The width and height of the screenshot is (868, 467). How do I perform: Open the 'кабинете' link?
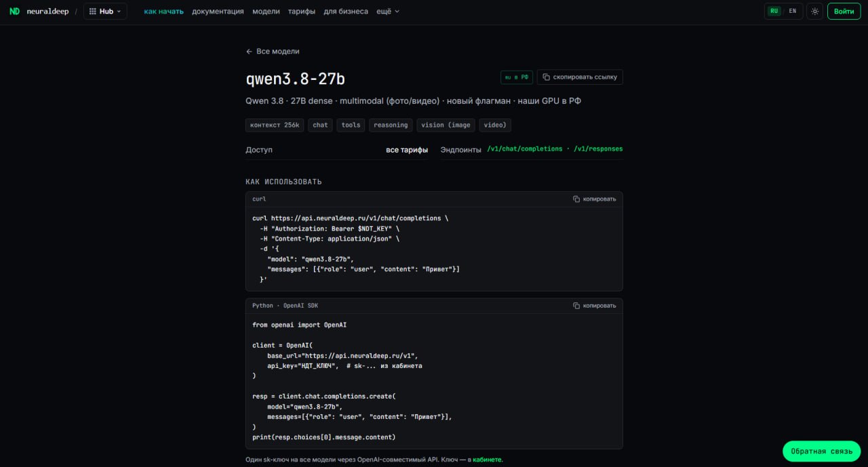point(487,460)
